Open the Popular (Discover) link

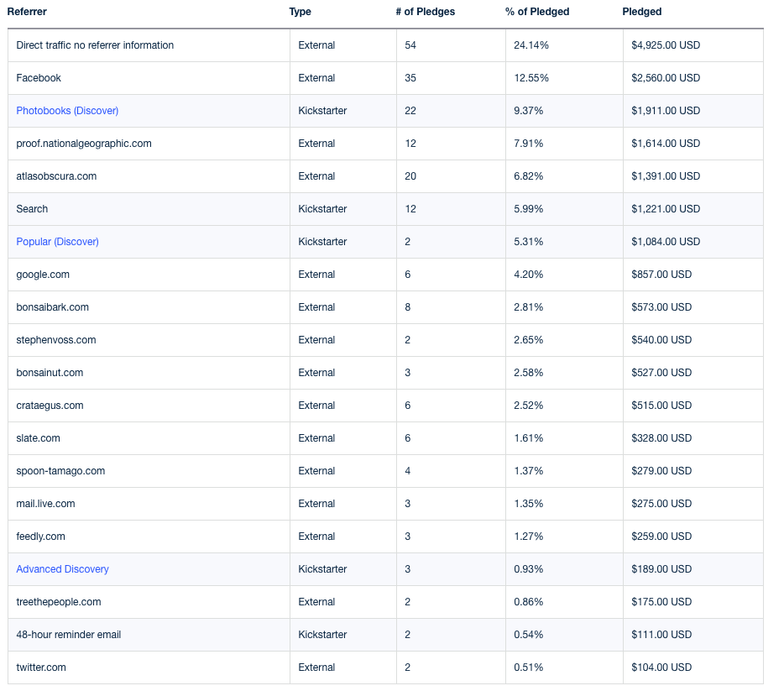click(57, 242)
